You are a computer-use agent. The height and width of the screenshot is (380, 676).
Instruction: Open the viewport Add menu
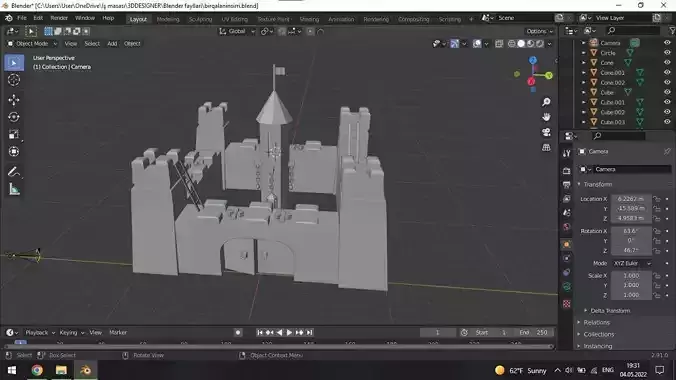click(x=112, y=44)
